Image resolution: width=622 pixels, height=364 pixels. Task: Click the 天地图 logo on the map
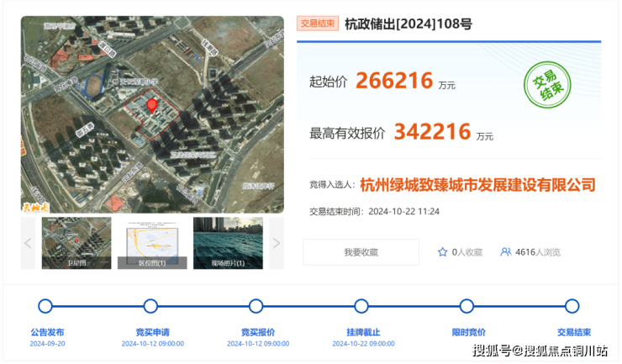[x=35, y=207]
